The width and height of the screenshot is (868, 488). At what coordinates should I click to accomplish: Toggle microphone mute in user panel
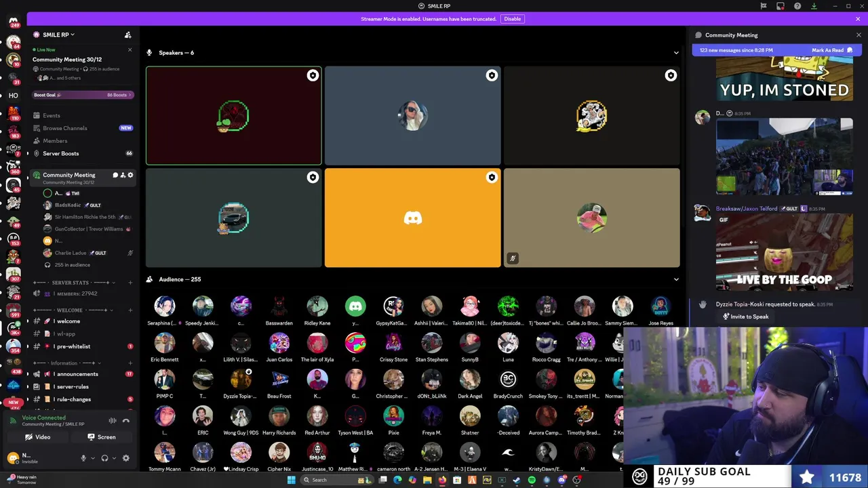83,458
